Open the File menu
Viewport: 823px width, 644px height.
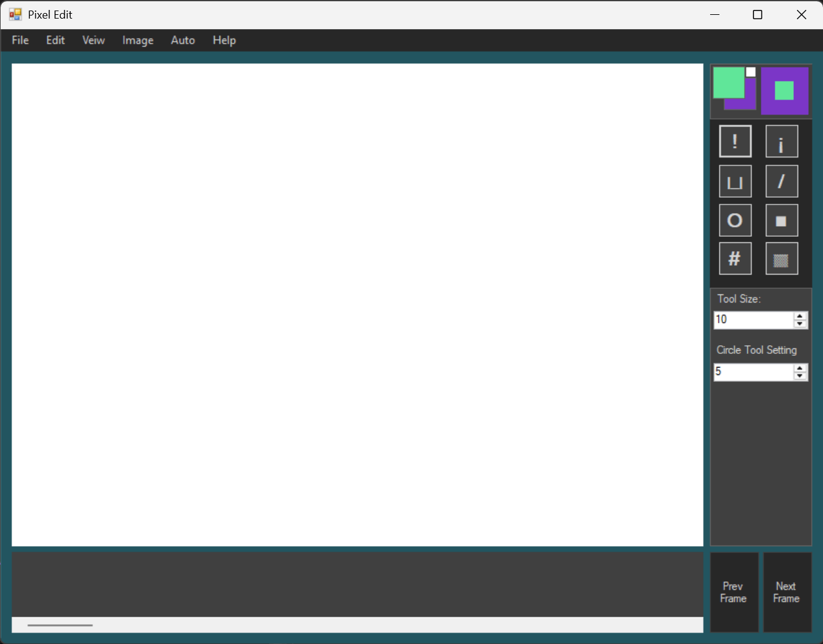tap(20, 40)
